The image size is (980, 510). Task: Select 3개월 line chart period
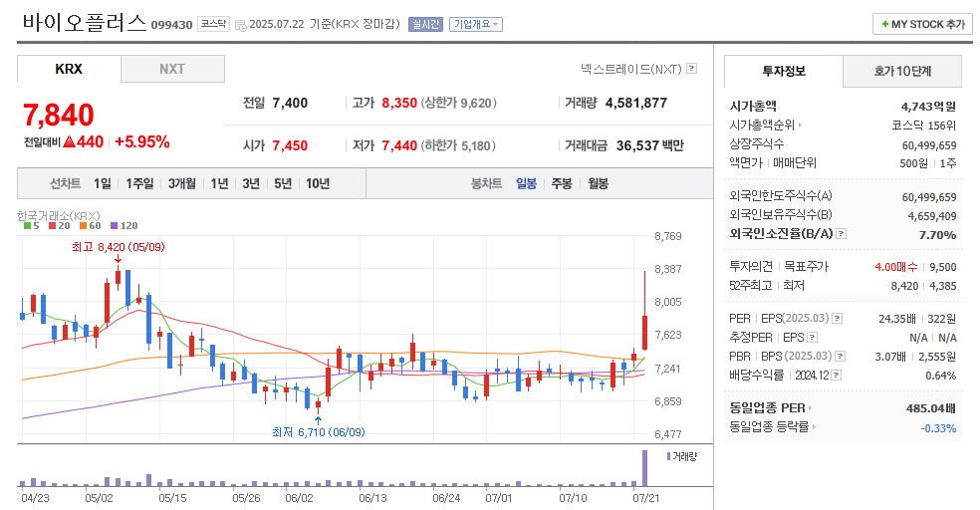pyautogui.click(x=182, y=183)
